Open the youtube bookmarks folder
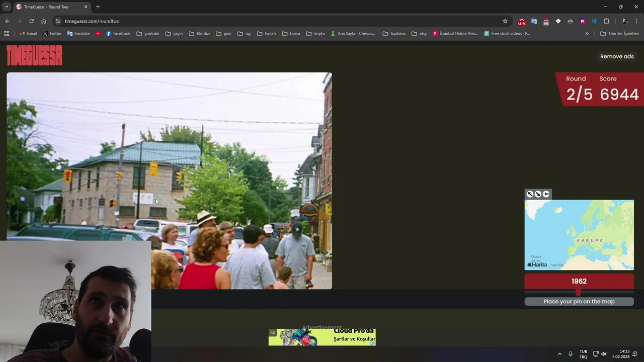Image resolution: width=644 pixels, height=362 pixels. point(148,34)
